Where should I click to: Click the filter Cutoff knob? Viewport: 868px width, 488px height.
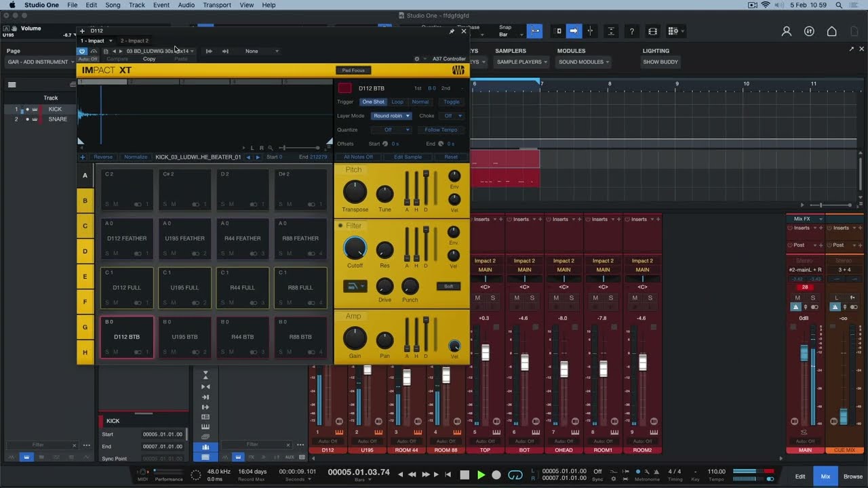coord(355,249)
